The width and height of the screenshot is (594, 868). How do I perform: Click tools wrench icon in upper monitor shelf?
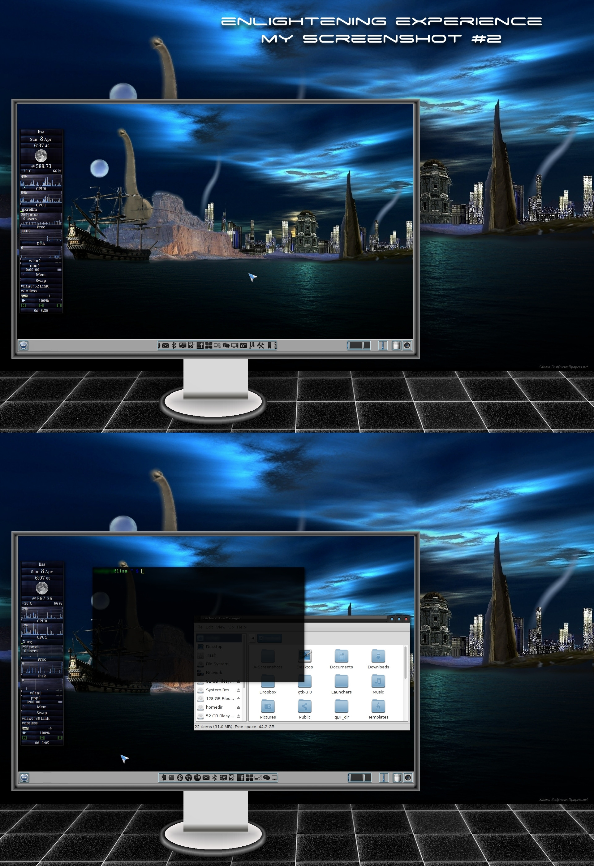[x=261, y=345]
